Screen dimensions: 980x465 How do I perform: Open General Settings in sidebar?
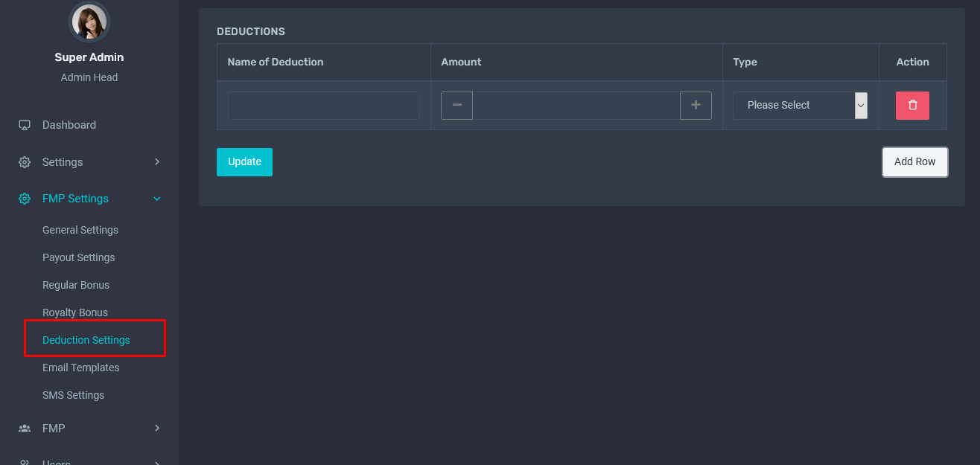point(80,230)
